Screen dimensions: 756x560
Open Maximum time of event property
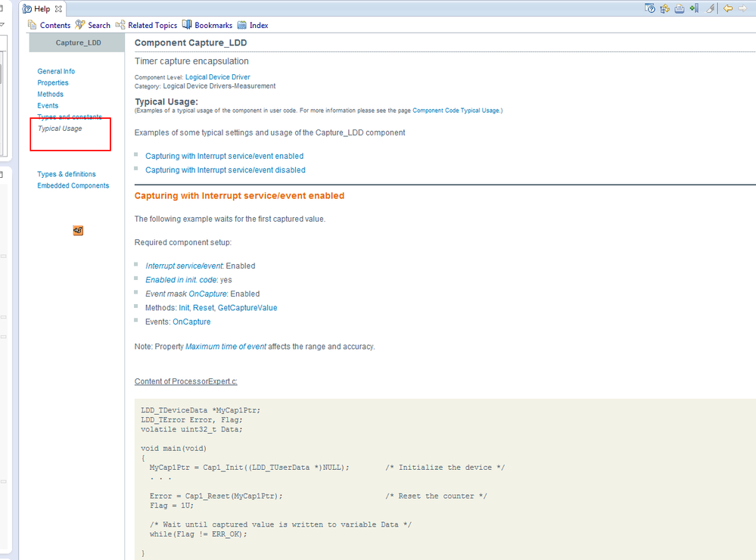(x=226, y=347)
